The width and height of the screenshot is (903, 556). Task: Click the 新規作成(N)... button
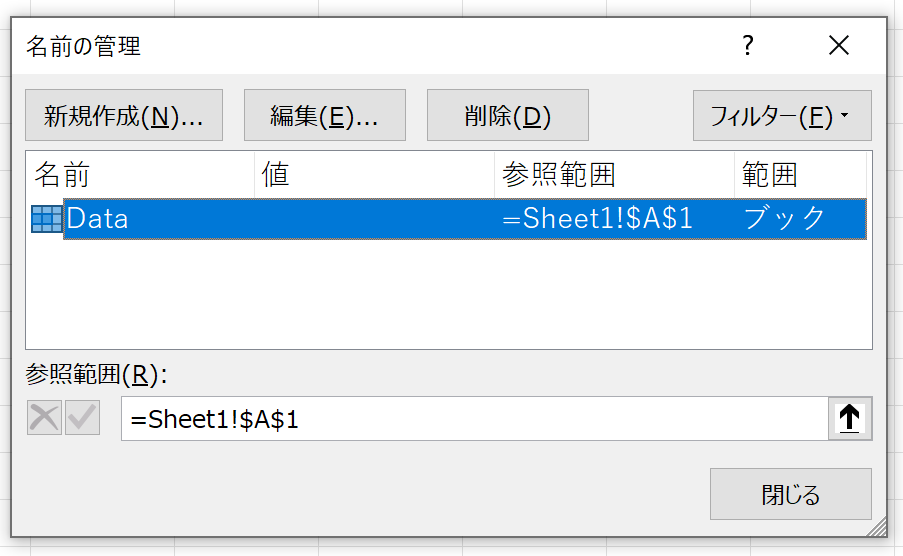[124, 115]
